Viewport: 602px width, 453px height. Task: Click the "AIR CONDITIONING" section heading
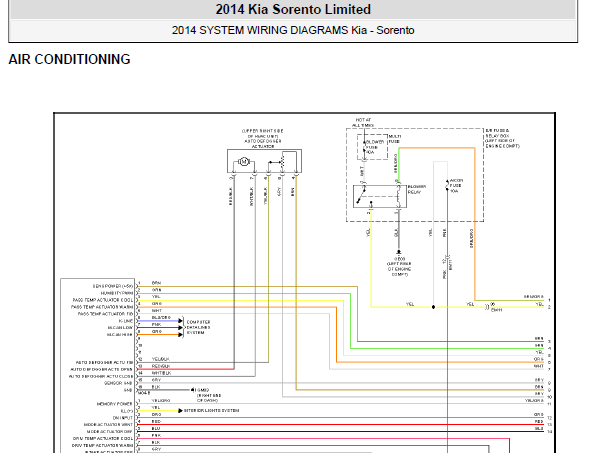pyautogui.click(x=69, y=60)
